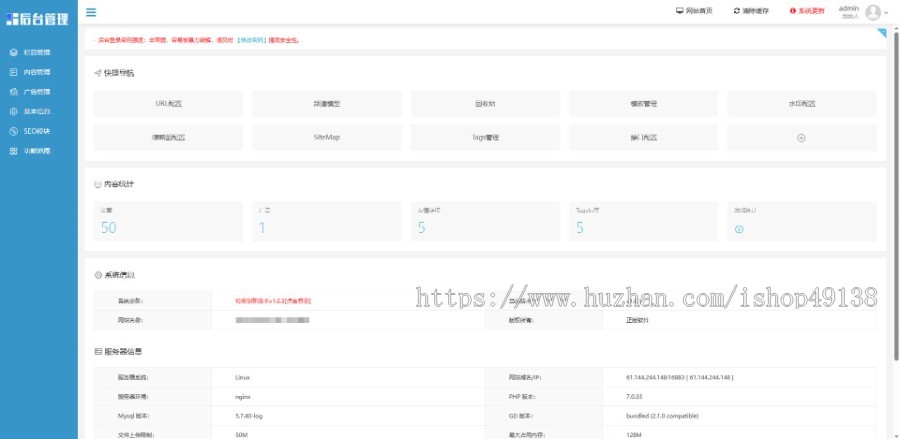Screen dimensions: 900x439
Task: Open the SiteMap quick navigation tile
Action: [327, 138]
